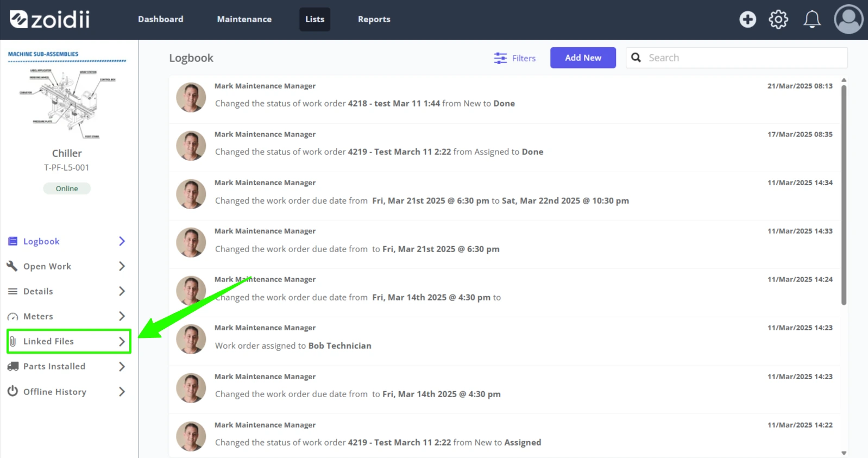Click work order 4218 - test Mar 11 1:44

click(394, 103)
